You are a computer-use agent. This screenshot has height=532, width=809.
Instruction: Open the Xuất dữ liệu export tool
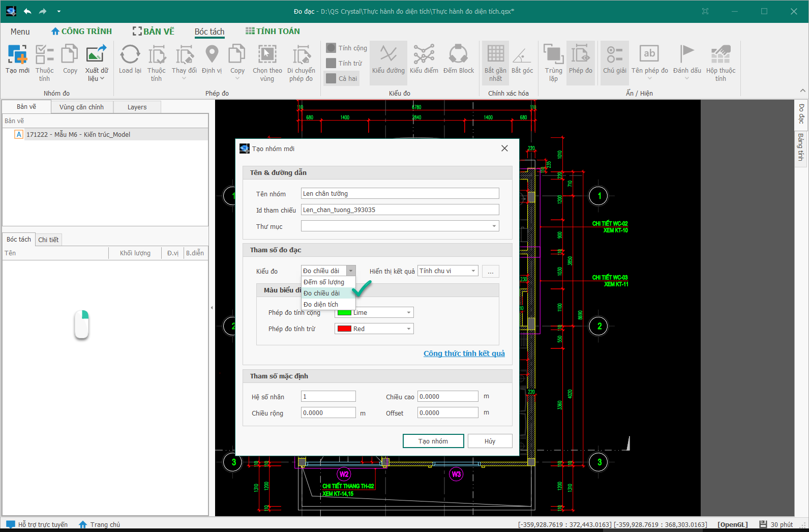[x=96, y=63]
